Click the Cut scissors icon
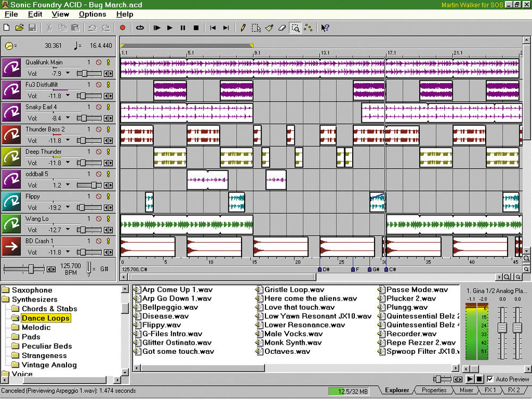The width and height of the screenshot is (532, 399). tap(49, 28)
